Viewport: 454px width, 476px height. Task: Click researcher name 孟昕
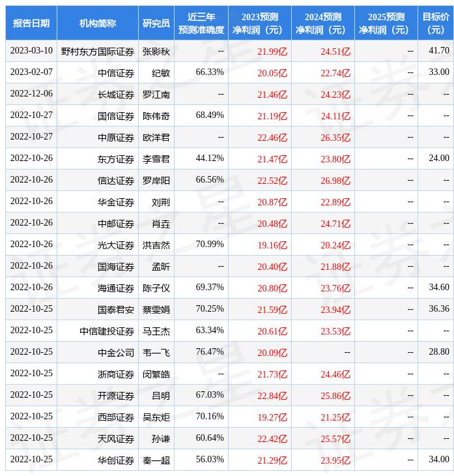161,267
